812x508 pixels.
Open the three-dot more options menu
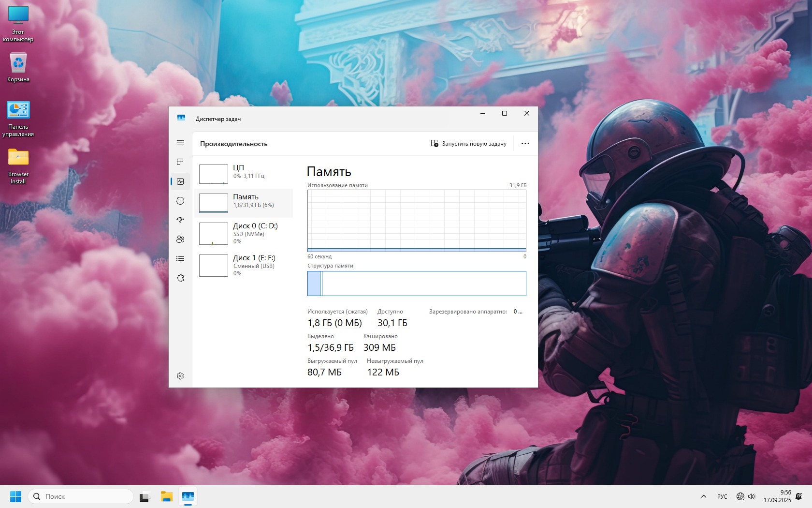(525, 144)
